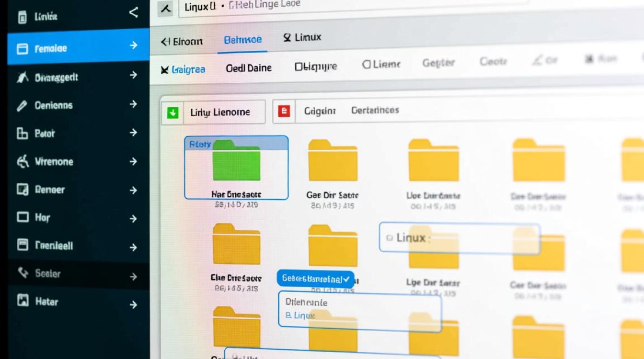The image size is (644, 359).
Task: Expand the Dinargerit item using its arrow
Action: [x=133, y=75]
